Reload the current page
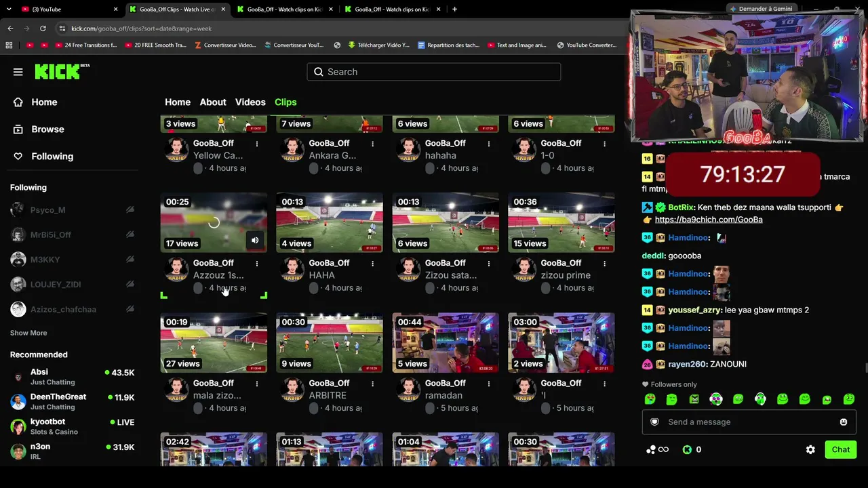Screen dimensions: 868x488 (43, 28)
